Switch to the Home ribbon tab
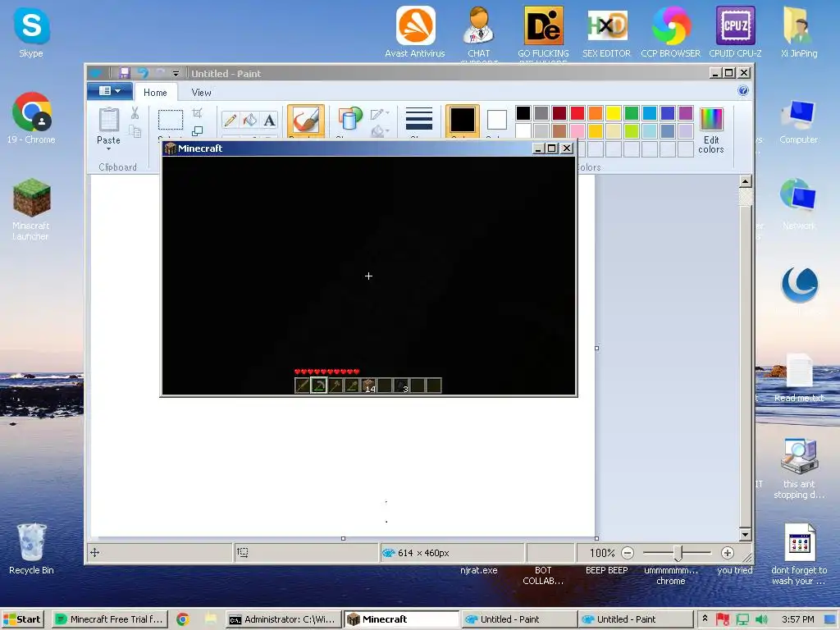 [x=155, y=92]
